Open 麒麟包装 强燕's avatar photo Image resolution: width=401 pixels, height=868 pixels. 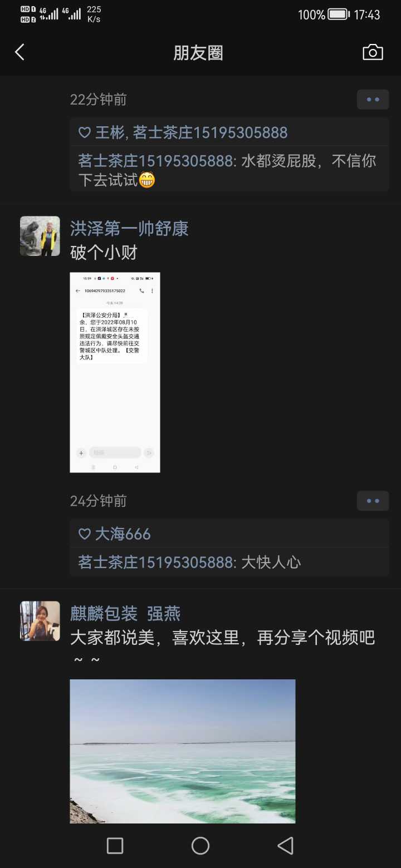pos(40,621)
